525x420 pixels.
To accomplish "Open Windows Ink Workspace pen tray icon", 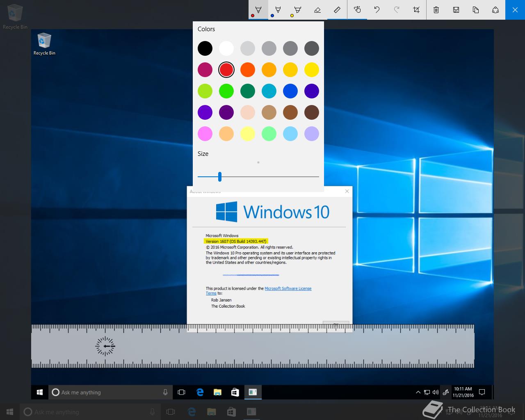I will 446,393.
